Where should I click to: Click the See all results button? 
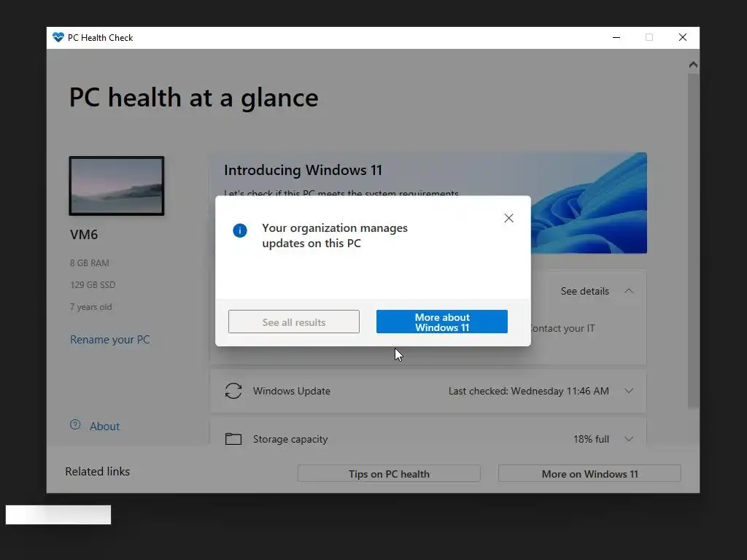(293, 322)
